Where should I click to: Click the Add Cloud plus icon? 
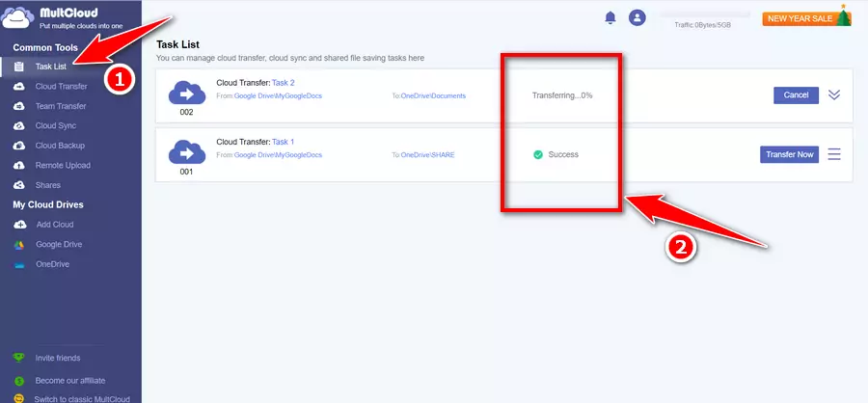point(20,225)
